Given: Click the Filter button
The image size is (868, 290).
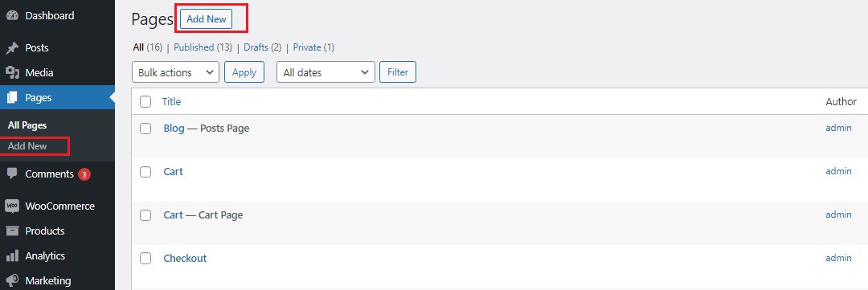Looking at the screenshot, I should (398, 72).
